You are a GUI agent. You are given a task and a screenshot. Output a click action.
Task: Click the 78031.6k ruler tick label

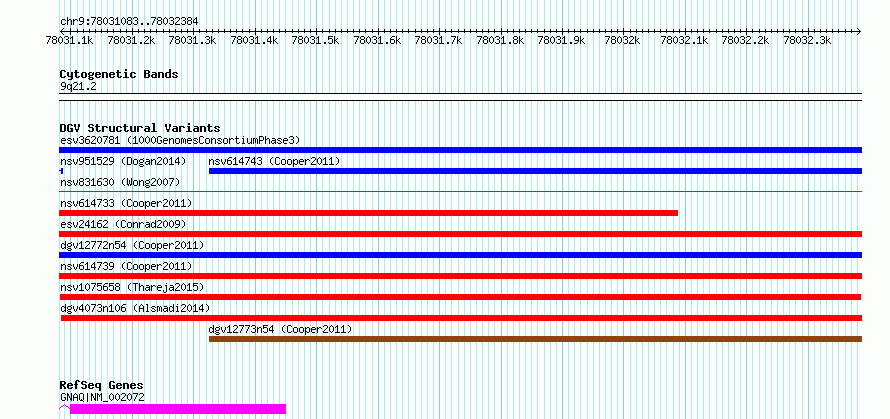pos(377,41)
